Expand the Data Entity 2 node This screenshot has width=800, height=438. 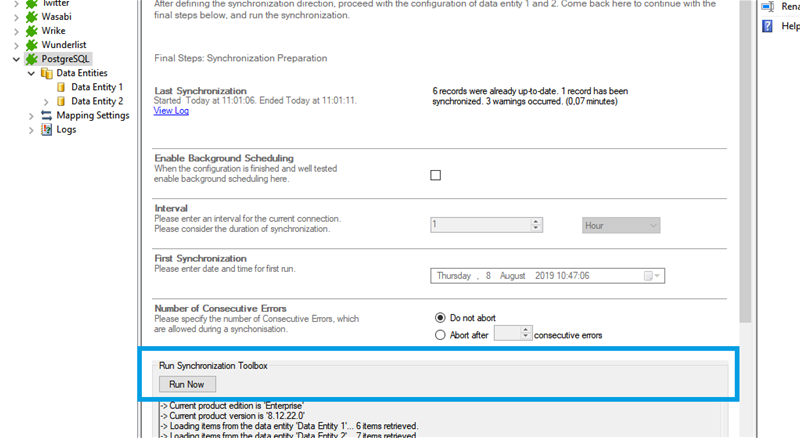pyautogui.click(x=46, y=101)
